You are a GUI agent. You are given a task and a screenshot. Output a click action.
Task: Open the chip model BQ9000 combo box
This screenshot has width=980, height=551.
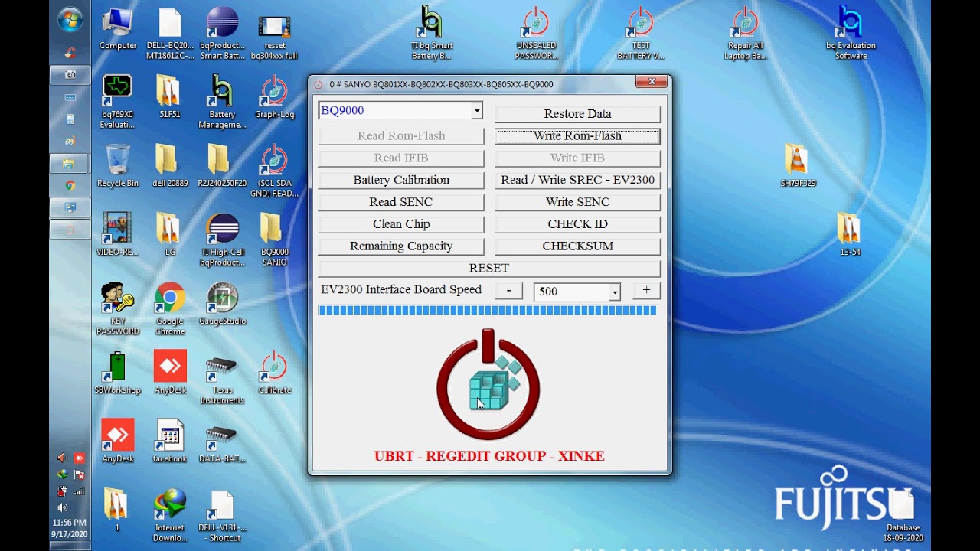pos(400,110)
